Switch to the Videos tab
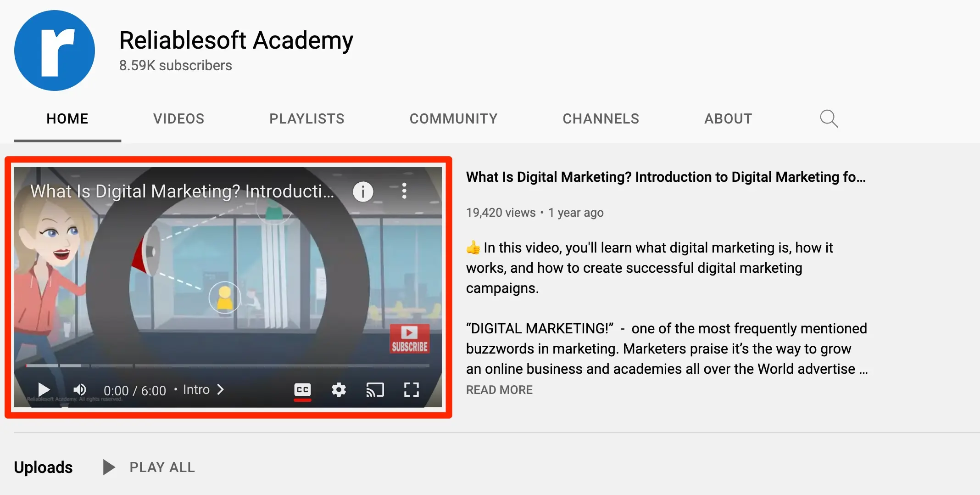 178,119
